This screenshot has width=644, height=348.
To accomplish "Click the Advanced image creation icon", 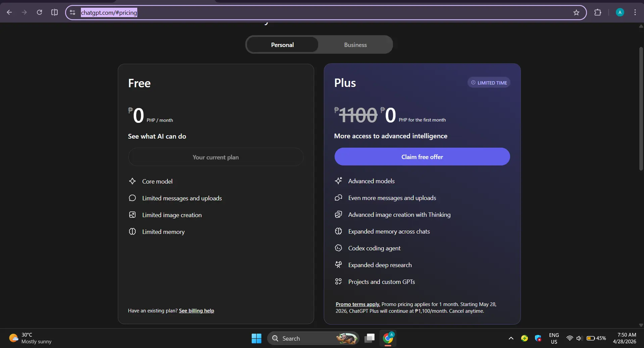I will point(338,214).
